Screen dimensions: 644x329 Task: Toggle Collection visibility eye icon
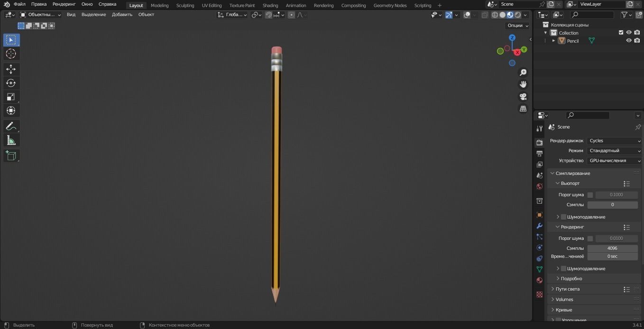(629, 33)
